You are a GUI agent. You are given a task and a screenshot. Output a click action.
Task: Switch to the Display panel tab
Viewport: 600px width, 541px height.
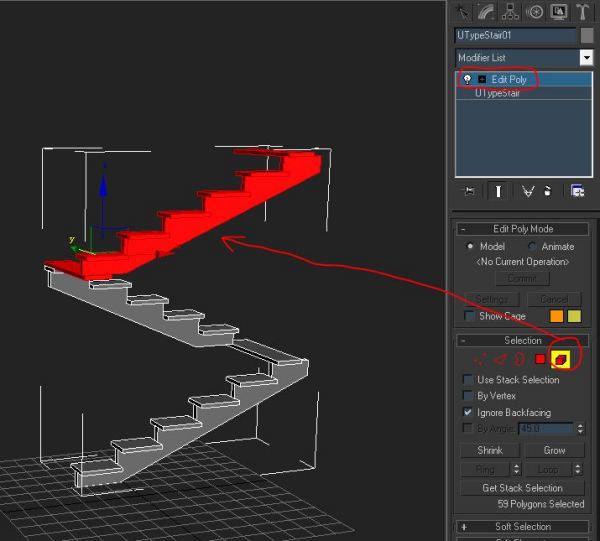pos(559,12)
